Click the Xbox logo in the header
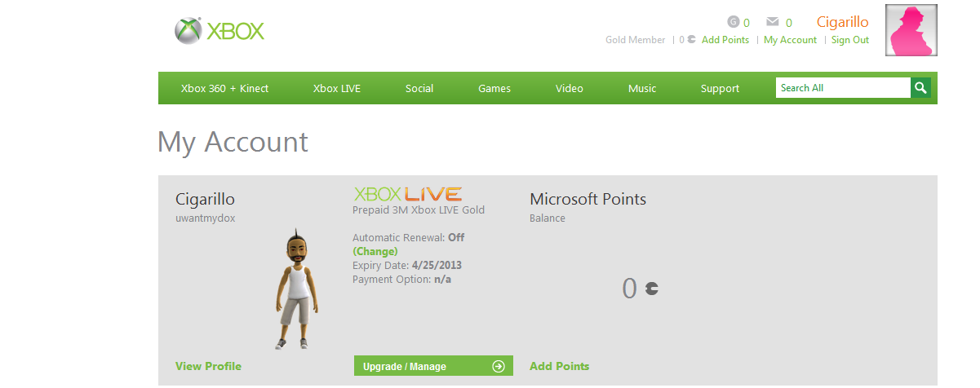 click(x=220, y=32)
